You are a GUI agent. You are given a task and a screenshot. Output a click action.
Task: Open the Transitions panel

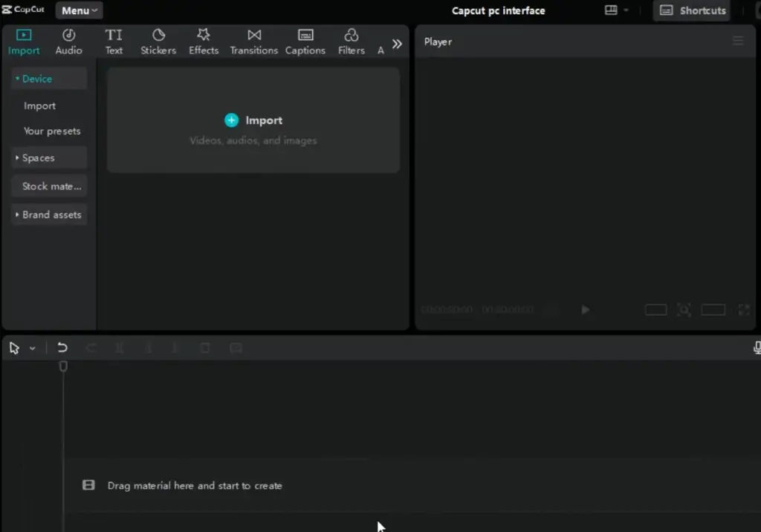tap(253, 41)
